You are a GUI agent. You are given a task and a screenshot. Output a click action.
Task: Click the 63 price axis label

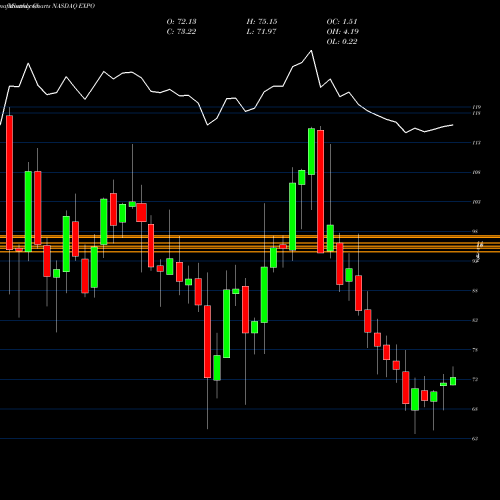click(475, 439)
